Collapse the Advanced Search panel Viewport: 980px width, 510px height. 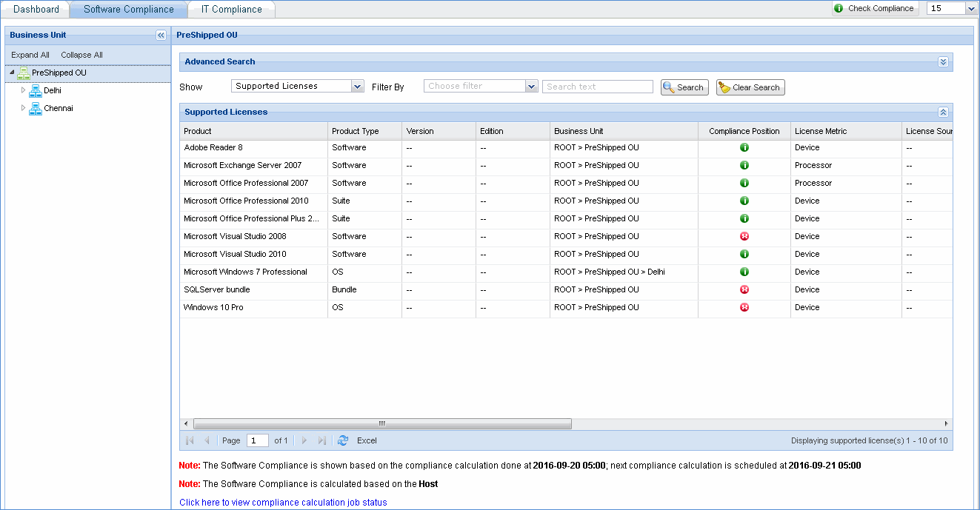click(x=943, y=62)
